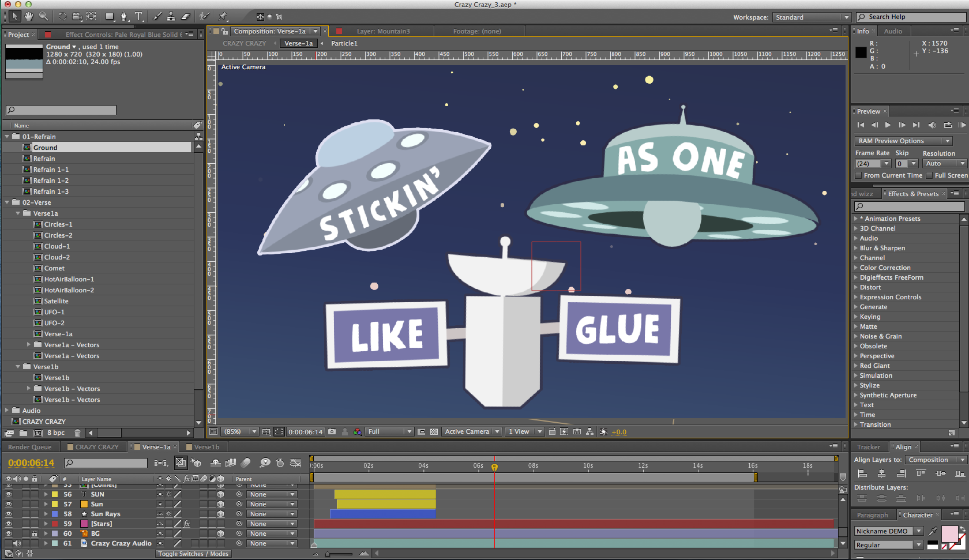The image size is (969, 560).
Task: Open the Graph Editor in the timeline
Action: pyautogui.click(x=295, y=463)
